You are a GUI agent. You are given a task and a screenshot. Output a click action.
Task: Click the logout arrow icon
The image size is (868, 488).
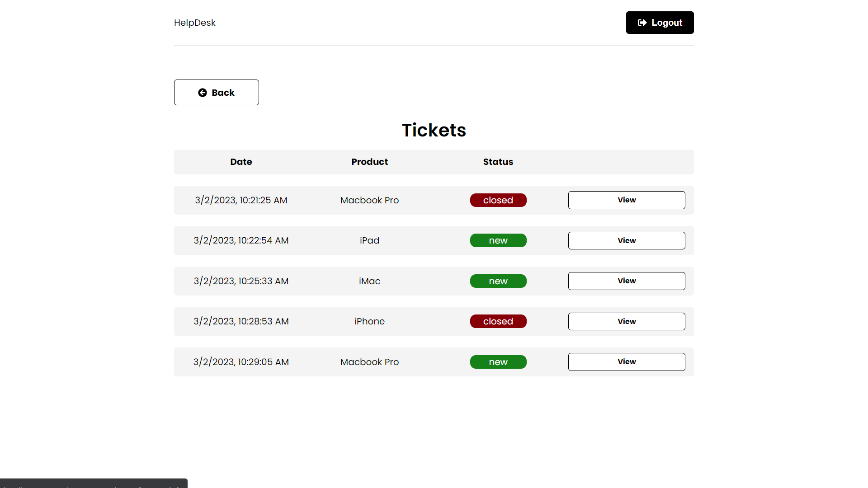642,23
